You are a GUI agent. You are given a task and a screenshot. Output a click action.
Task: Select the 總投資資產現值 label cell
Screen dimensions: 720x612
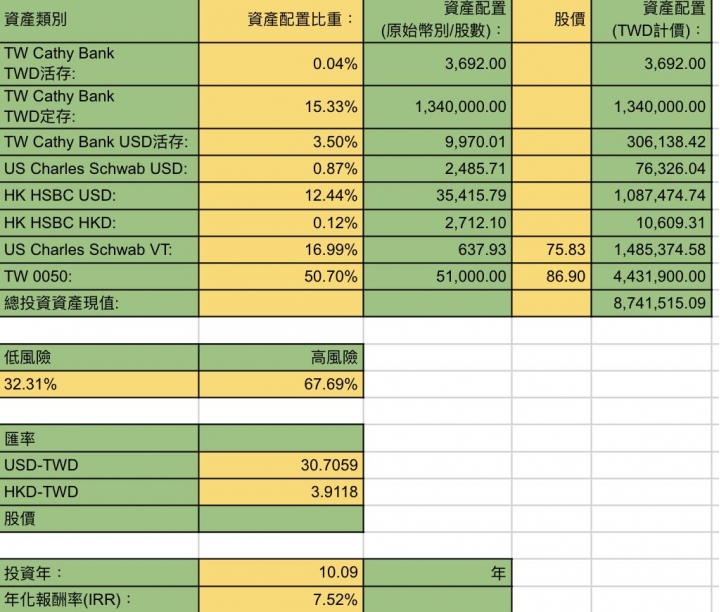tap(99, 303)
